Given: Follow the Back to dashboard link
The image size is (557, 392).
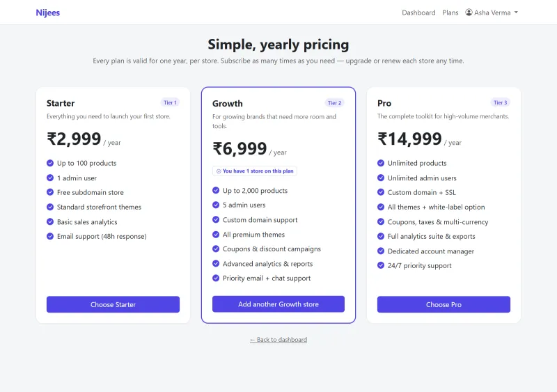Looking at the screenshot, I should pyautogui.click(x=278, y=340).
